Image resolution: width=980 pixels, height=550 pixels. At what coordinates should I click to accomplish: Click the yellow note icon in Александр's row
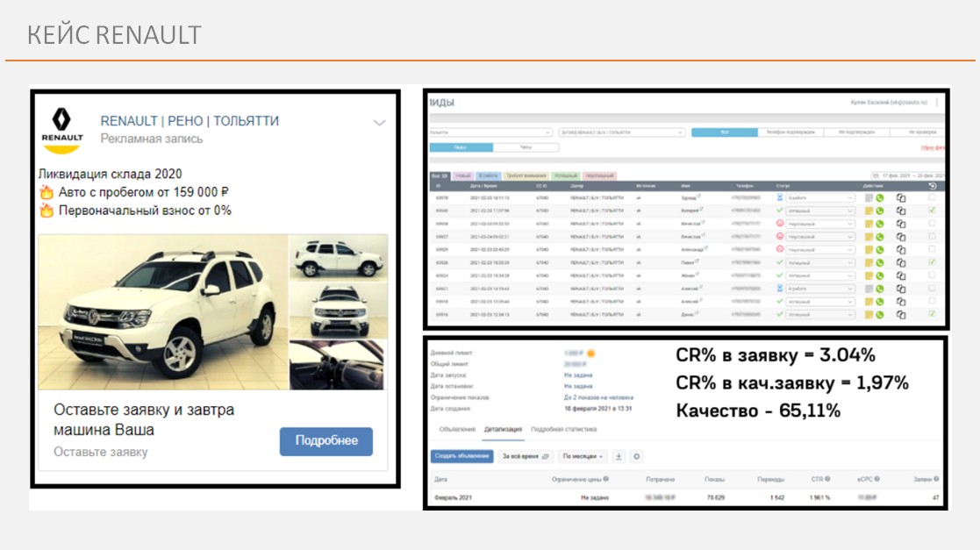(x=869, y=250)
